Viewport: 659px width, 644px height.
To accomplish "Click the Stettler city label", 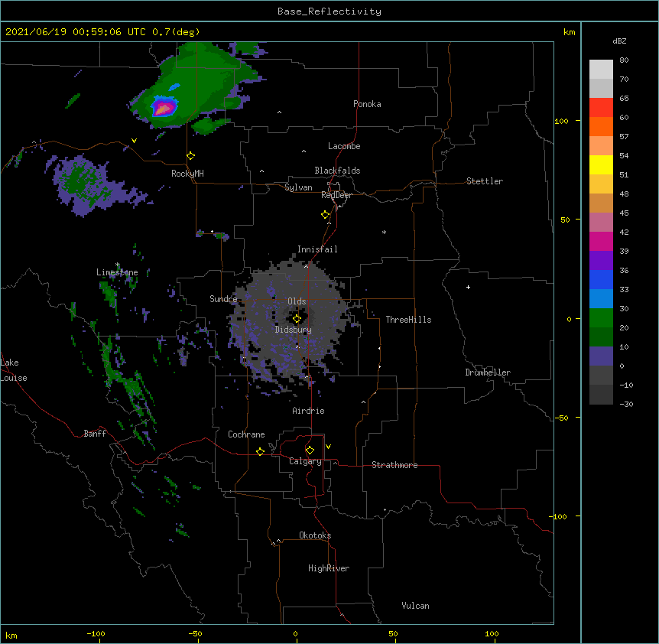I will point(485,181).
